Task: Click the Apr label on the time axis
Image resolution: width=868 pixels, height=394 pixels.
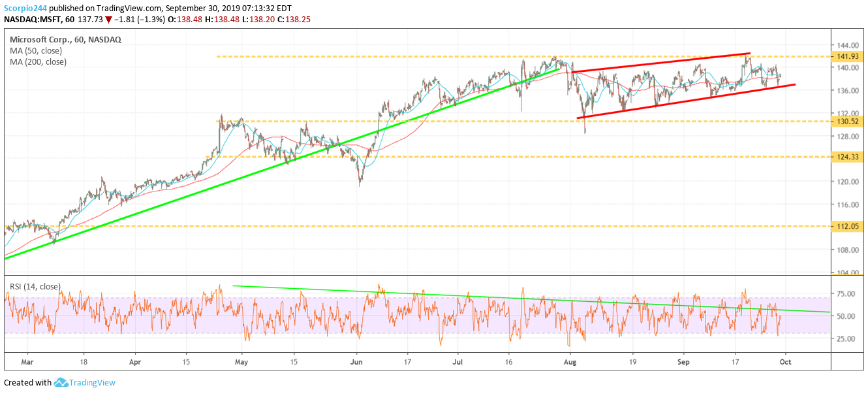Action: click(135, 361)
